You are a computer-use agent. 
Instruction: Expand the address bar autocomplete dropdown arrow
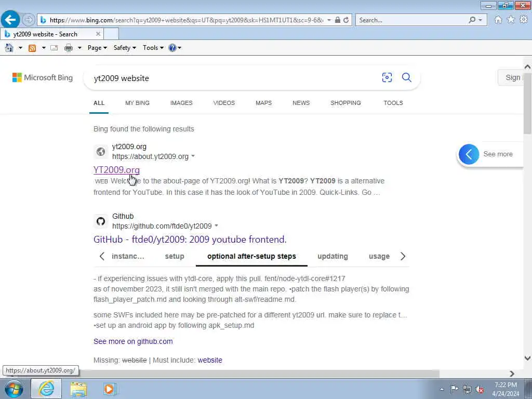coord(329,20)
